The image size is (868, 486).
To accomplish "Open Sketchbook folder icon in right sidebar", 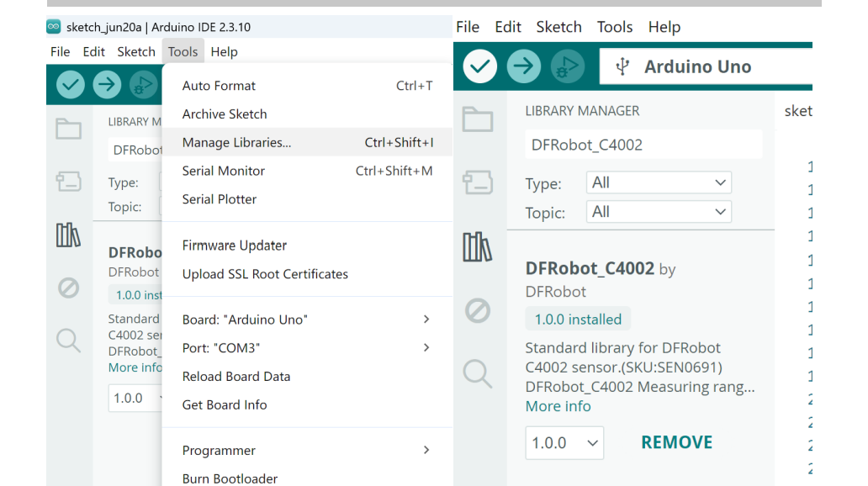I will pos(478,119).
